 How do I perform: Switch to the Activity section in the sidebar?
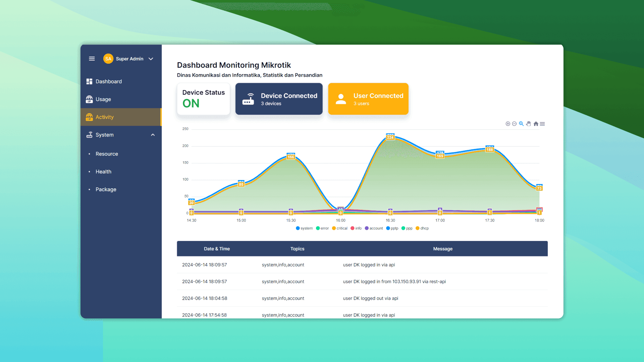pos(104,117)
